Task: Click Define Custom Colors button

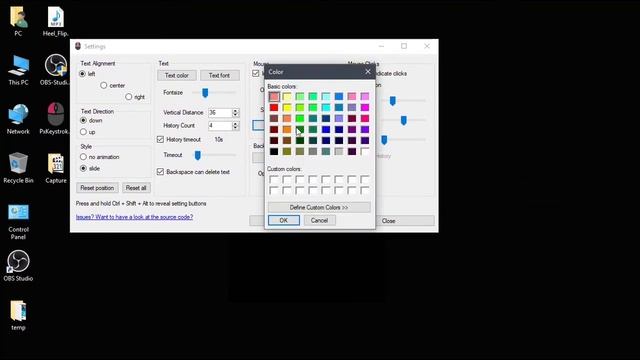Action: [319, 207]
